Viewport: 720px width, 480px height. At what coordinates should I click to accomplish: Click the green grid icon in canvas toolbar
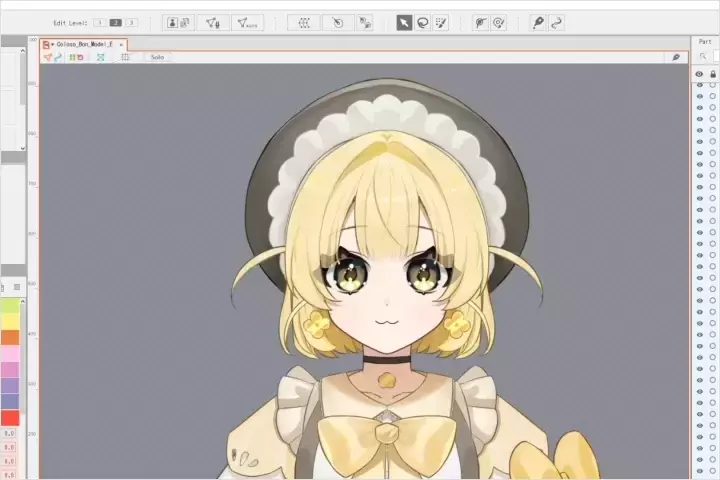[x=72, y=57]
